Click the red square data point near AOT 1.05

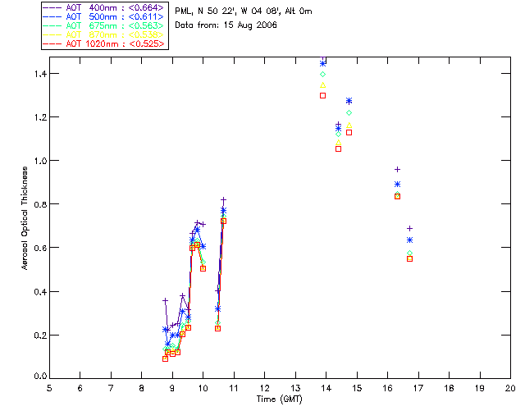click(x=339, y=149)
